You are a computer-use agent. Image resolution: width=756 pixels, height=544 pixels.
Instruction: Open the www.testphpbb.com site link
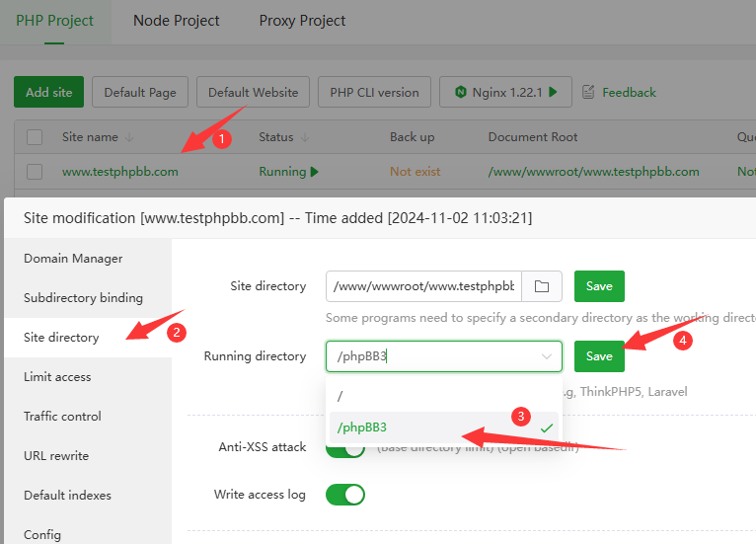tap(120, 172)
